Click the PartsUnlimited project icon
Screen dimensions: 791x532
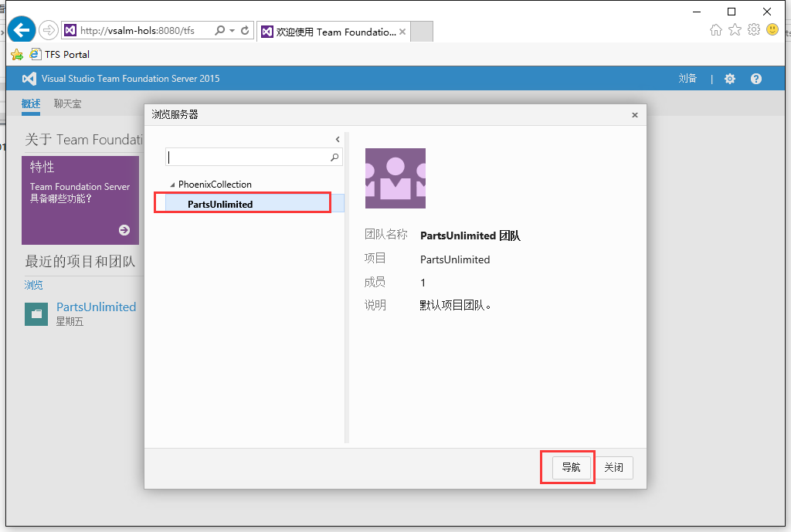click(x=36, y=314)
